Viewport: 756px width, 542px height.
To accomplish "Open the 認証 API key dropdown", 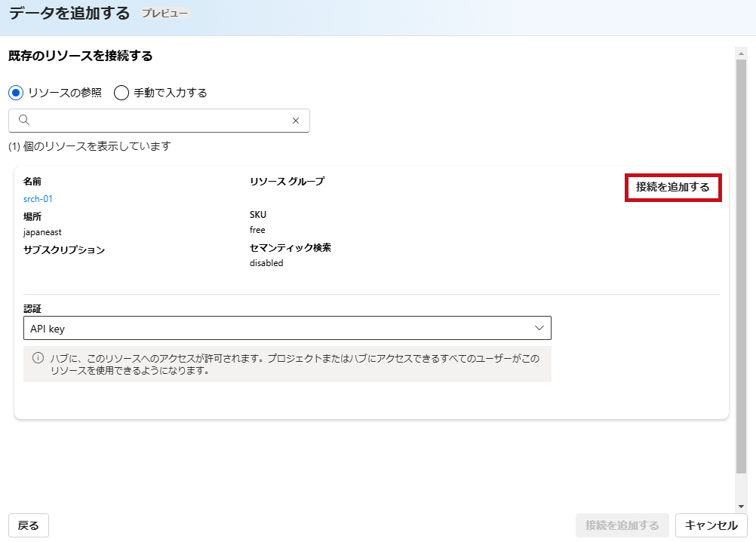I will click(287, 328).
